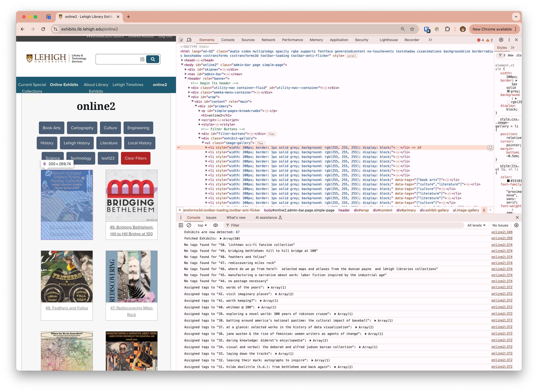
Task: View site information icon in address bar
Action: (x=56, y=29)
